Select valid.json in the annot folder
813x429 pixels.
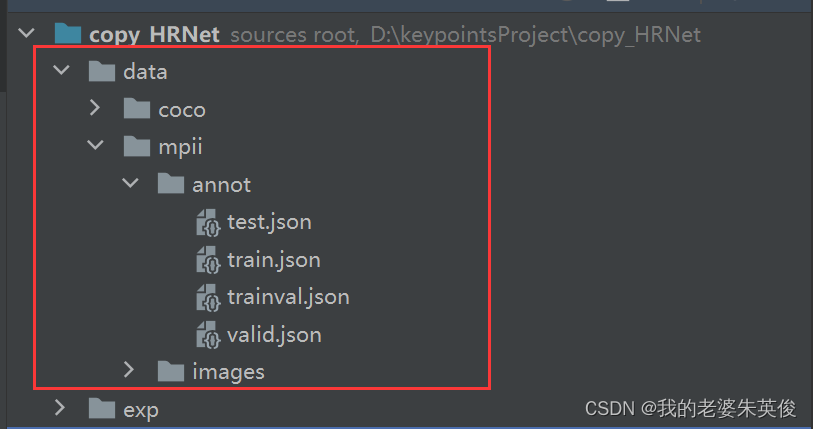pyautogui.click(x=274, y=335)
